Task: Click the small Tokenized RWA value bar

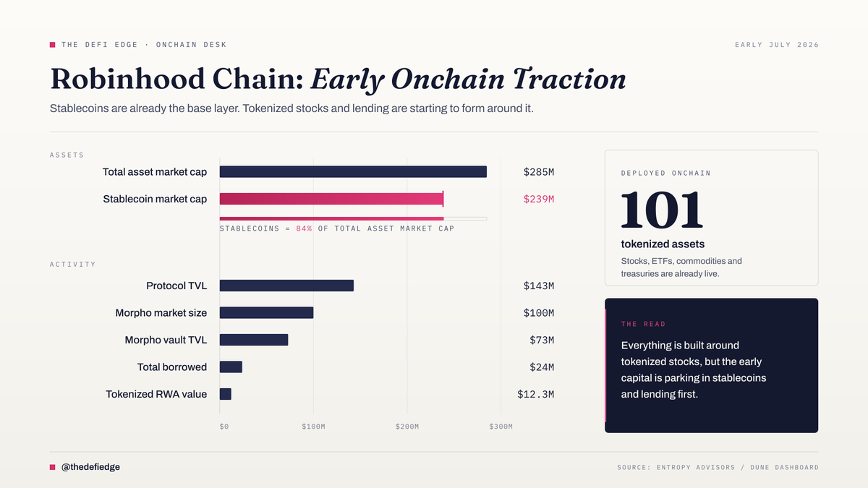Action: pos(226,394)
